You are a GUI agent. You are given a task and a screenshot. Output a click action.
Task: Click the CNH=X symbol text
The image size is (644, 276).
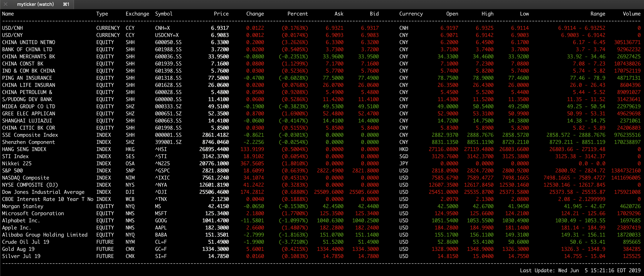click(162, 28)
